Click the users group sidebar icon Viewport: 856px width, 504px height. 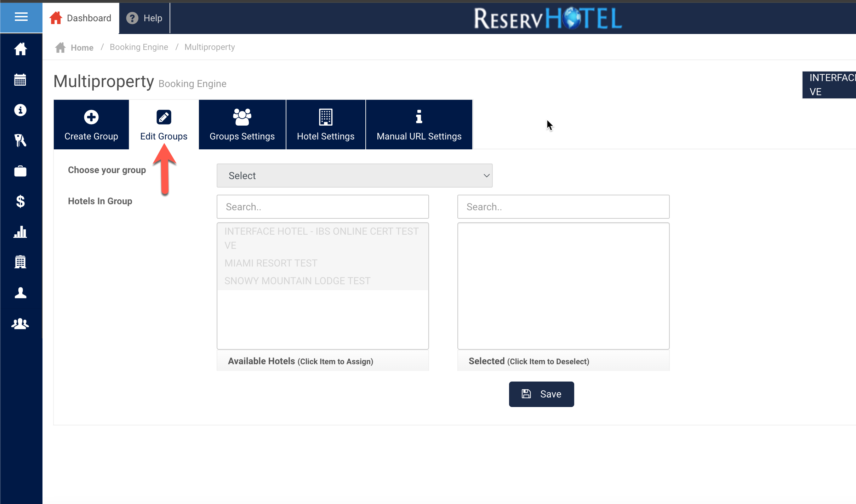coord(20,323)
